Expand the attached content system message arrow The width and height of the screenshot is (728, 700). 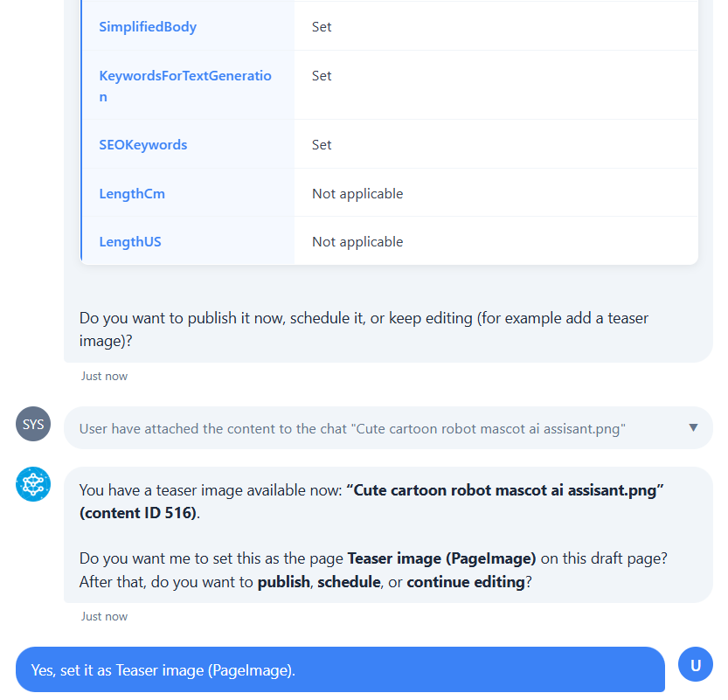click(693, 427)
